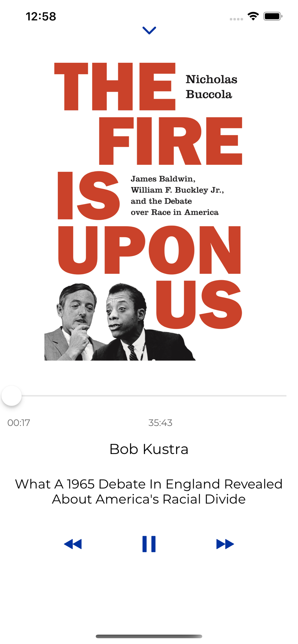Tap the home indicator bar

coord(149,636)
